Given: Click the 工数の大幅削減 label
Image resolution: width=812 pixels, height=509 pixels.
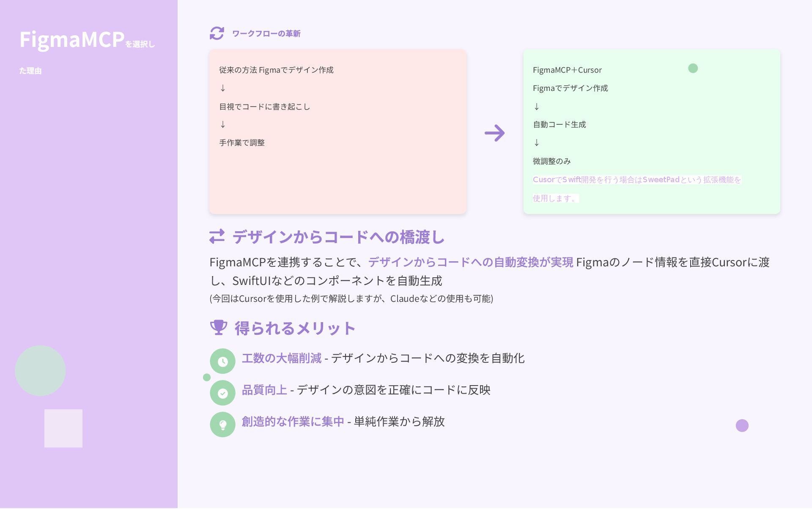Looking at the screenshot, I should [281, 358].
